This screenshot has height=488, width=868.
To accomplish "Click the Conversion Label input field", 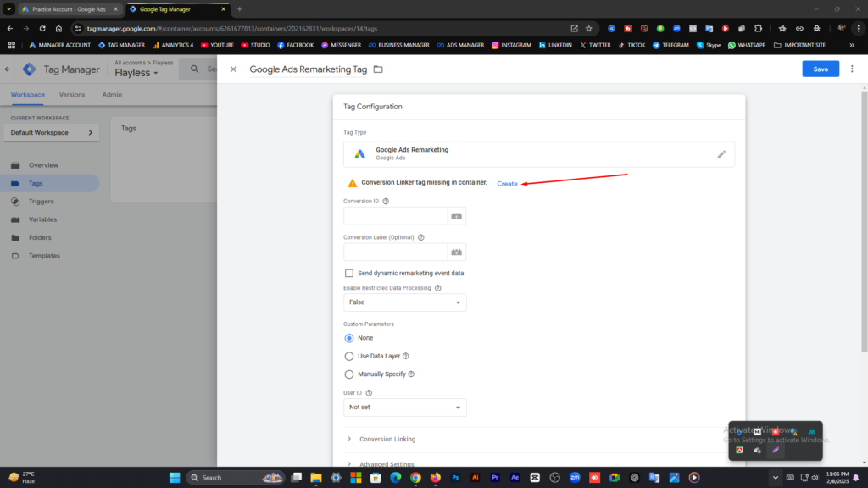I will [395, 252].
